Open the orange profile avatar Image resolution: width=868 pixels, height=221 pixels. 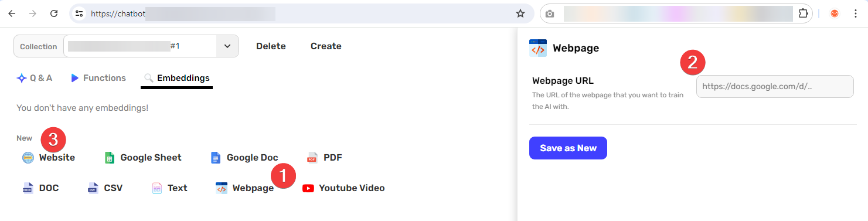tap(835, 13)
